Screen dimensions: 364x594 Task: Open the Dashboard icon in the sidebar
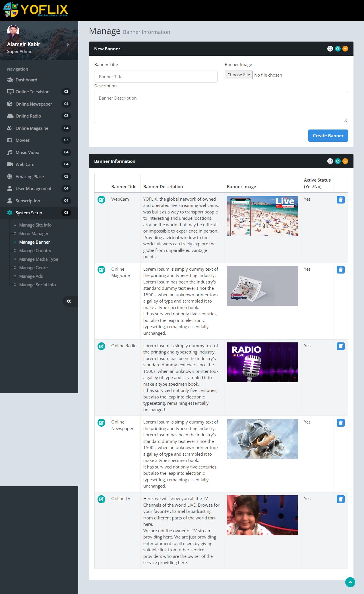10,80
